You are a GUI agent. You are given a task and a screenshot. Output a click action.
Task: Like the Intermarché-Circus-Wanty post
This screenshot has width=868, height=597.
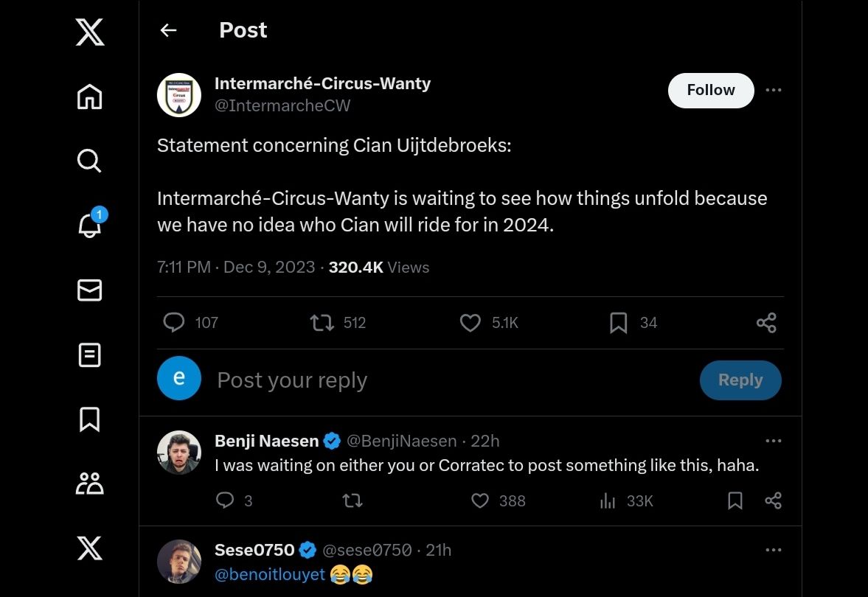(x=471, y=323)
